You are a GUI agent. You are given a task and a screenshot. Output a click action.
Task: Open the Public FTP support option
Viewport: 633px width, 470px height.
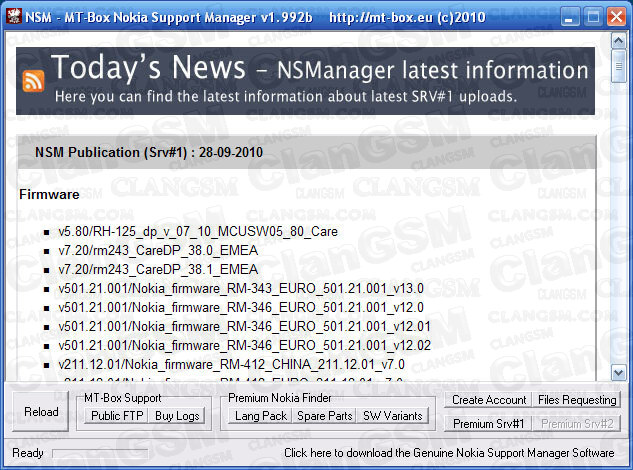point(117,416)
